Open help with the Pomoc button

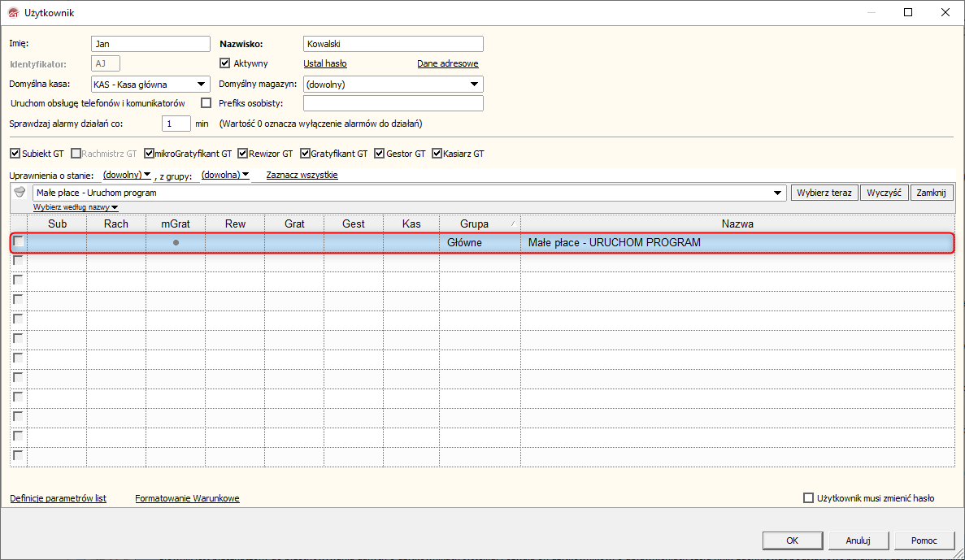pyautogui.click(x=924, y=540)
